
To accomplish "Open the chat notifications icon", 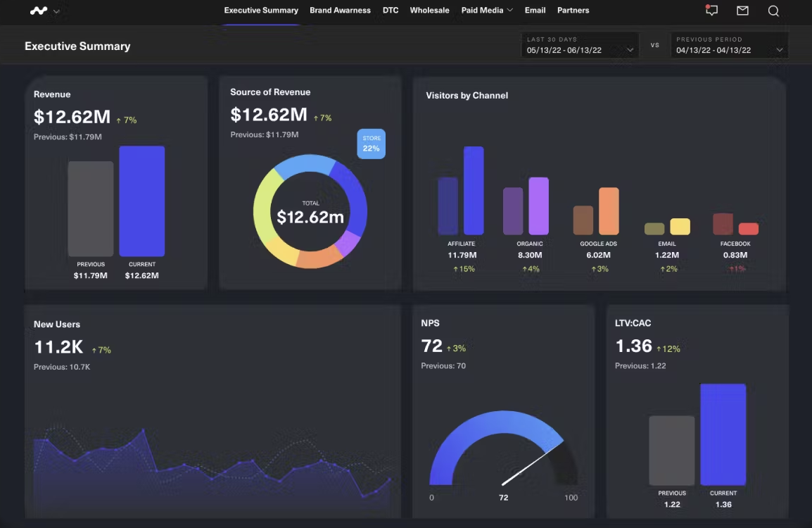I will tap(711, 11).
